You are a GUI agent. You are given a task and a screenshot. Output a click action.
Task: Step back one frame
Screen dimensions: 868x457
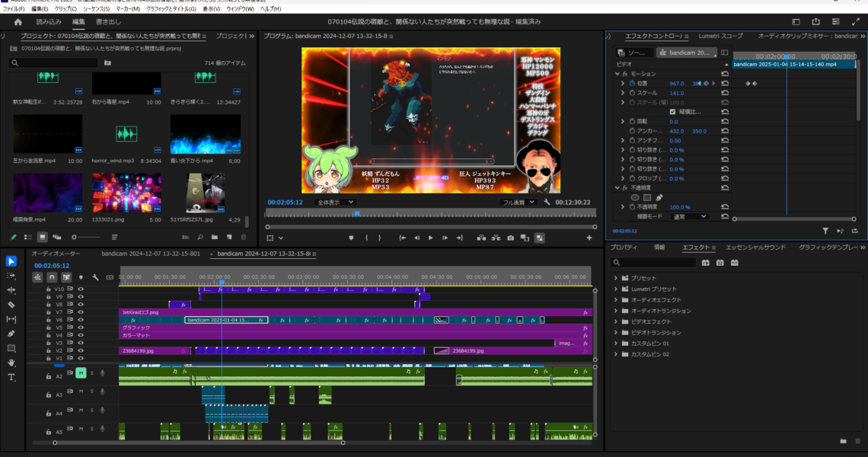pos(416,238)
